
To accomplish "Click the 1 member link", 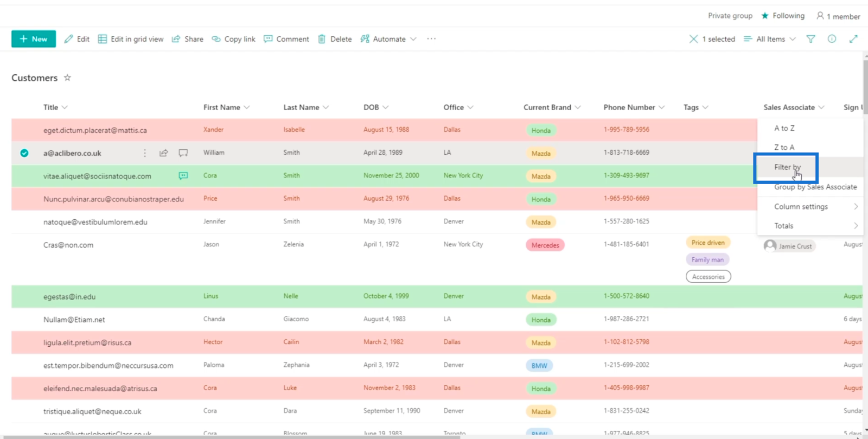I will (x=838, y=16).
